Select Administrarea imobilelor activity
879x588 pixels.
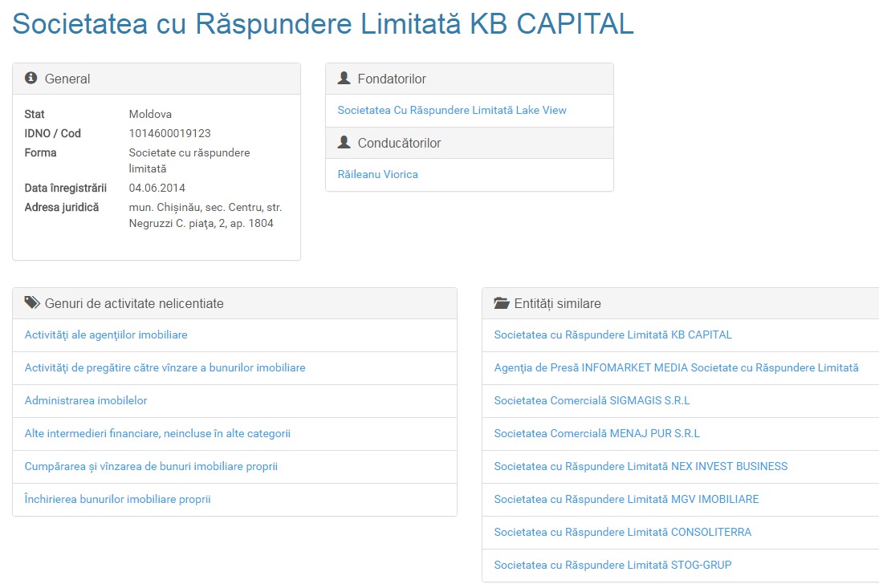click(x=86, y=400)
